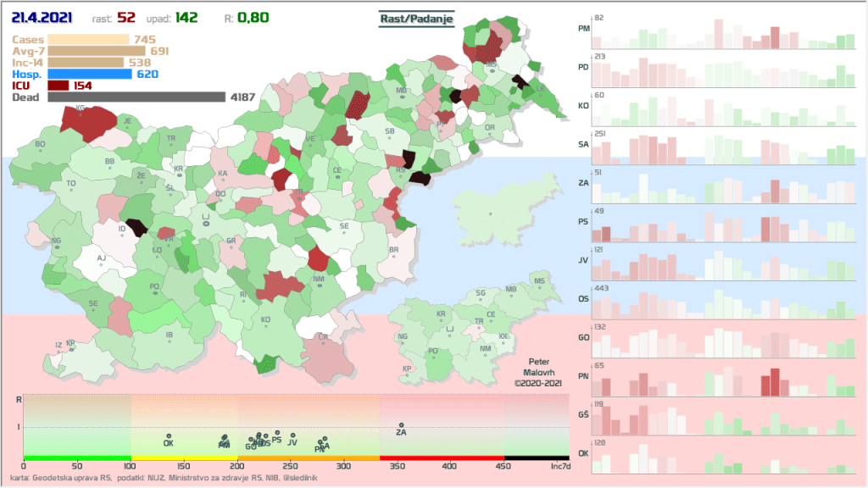The image size is (868, 488).
Task: Click the MS region on small regional map
Action: pos(539,282)
